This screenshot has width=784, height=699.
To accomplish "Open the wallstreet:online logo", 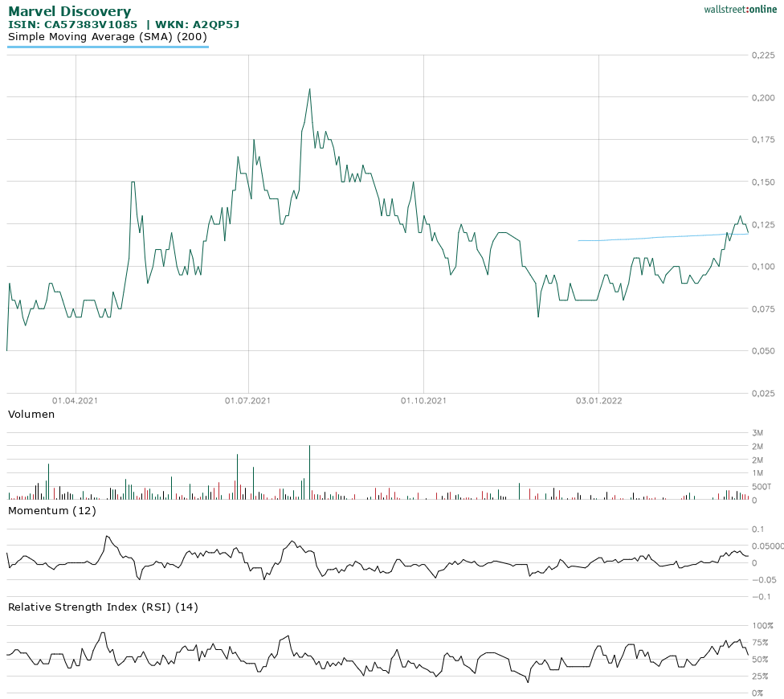I will click(741, 10).
